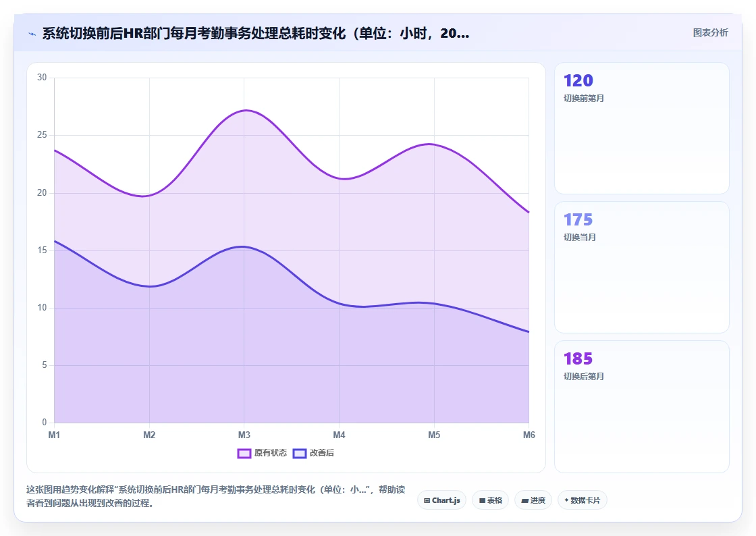Click the description paragraph under the chart
The height and width of the screenshot is (536, 756).
pyautogui.click(x=215, y=496)
